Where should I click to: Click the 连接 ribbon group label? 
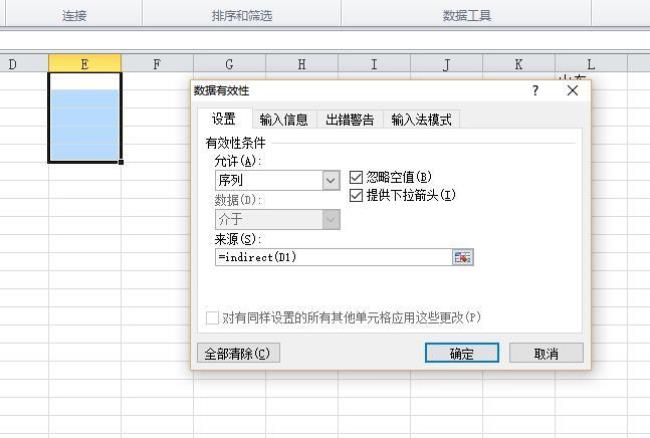click(x=74, y=16)
